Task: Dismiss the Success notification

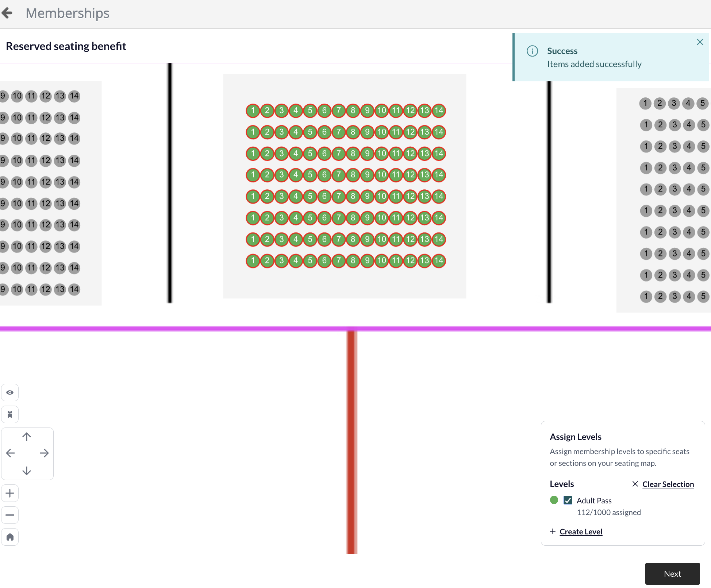Action: tap(700, 42)
